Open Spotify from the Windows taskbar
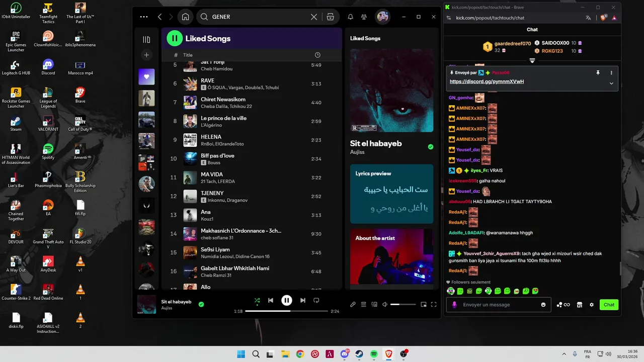 pos(374,354)
